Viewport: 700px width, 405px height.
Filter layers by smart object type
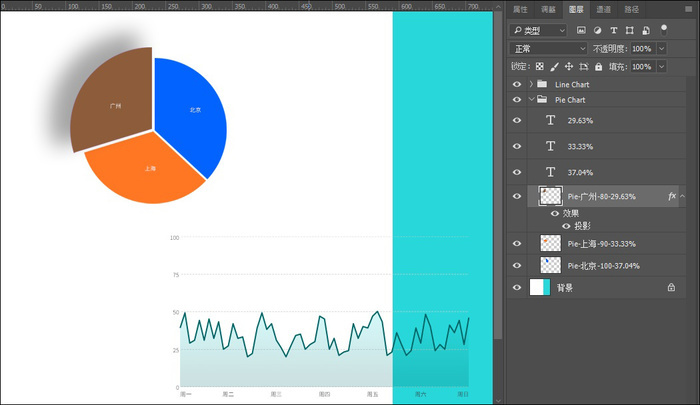(x=646, y=30)
